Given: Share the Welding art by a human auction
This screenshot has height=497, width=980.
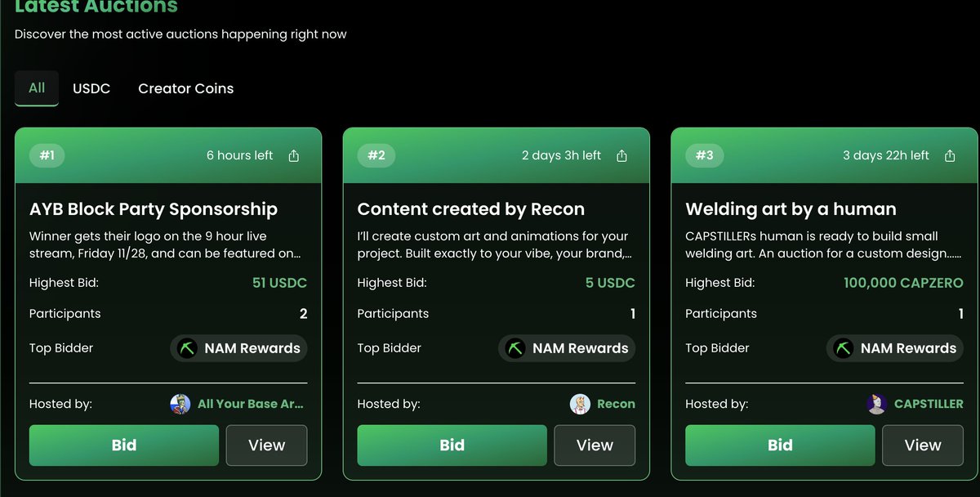Looking at the screenshot, I should [950, 156].
